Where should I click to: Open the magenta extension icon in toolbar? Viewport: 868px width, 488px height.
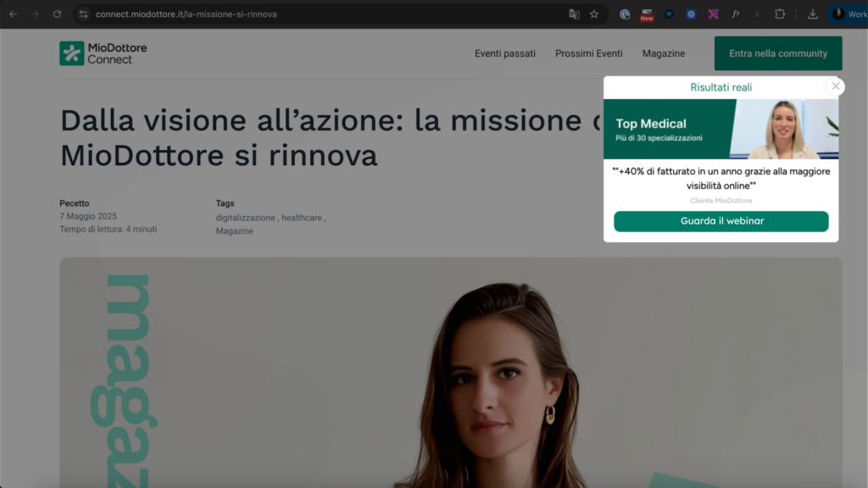click(x=713, y=14)
